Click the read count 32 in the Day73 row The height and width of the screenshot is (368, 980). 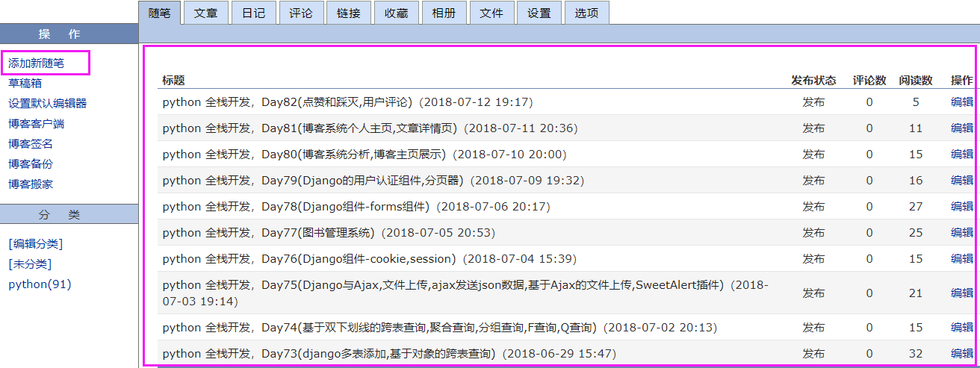coord(916,353)
